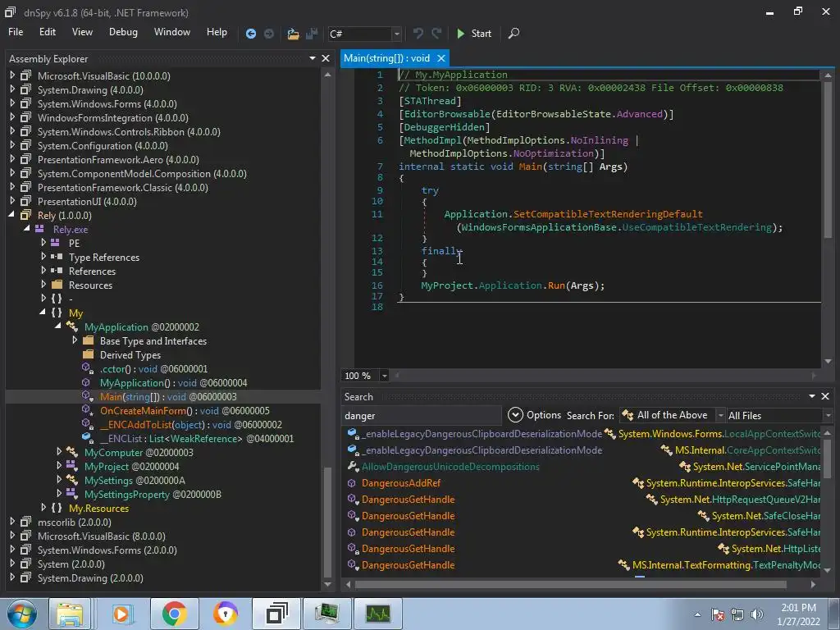840x630 pixels.
Task: Select the References node icon
Action: click(57, 271)
